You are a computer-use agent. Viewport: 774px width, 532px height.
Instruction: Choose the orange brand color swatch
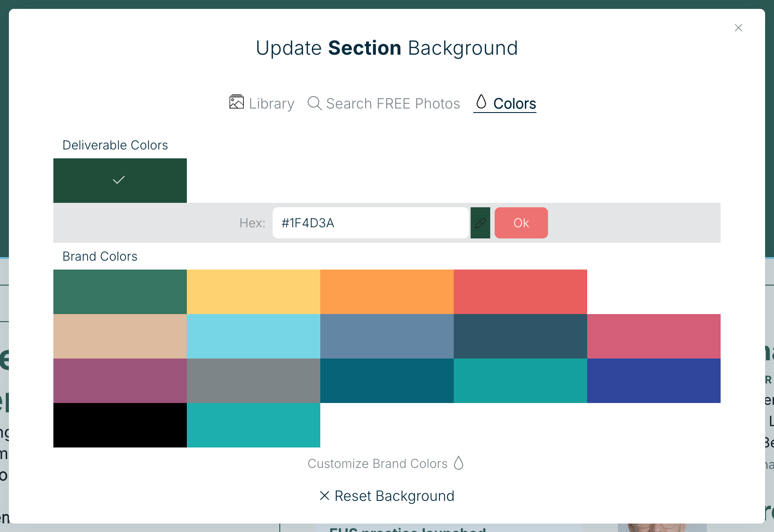[387, 292]
